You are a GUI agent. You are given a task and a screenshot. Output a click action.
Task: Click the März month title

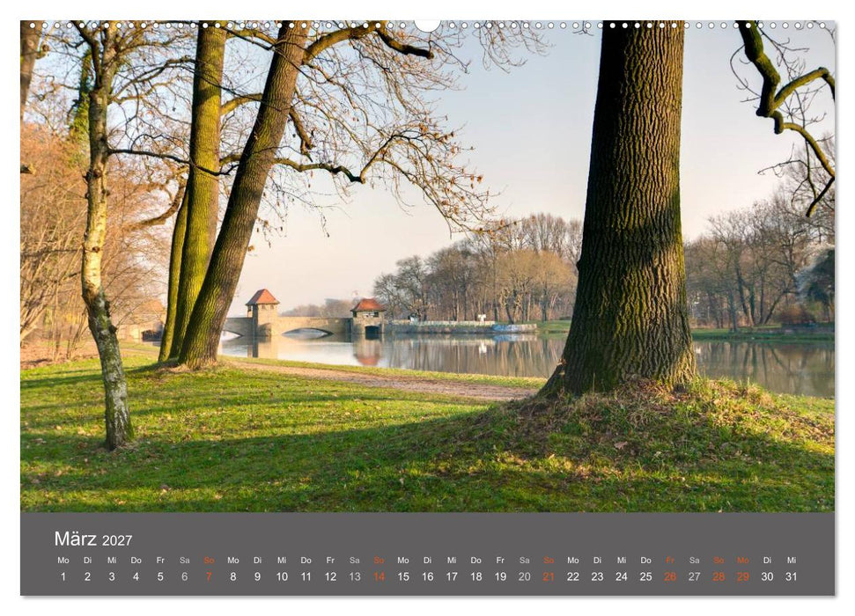75,539
